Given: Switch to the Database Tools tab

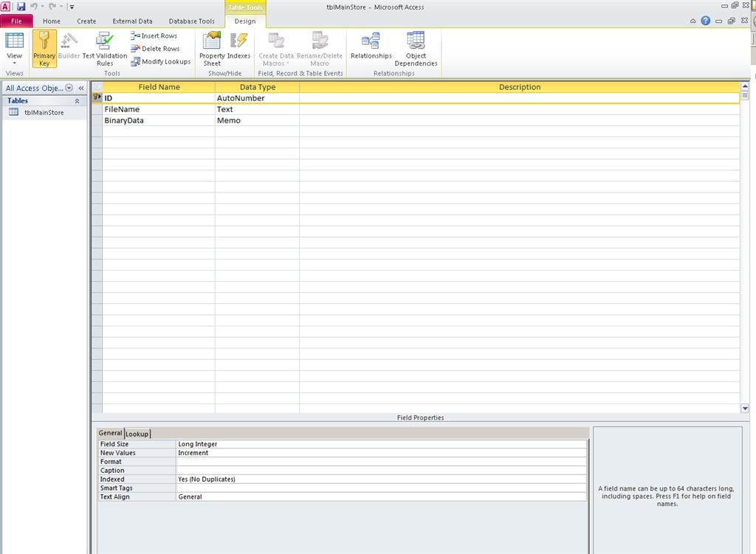Looking at the screenshot, I should coord(191,21).
